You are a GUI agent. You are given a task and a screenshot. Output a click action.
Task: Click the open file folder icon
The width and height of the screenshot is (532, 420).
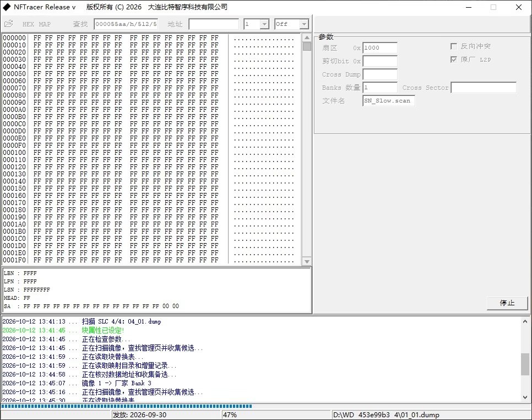click(x=8, y=24)
